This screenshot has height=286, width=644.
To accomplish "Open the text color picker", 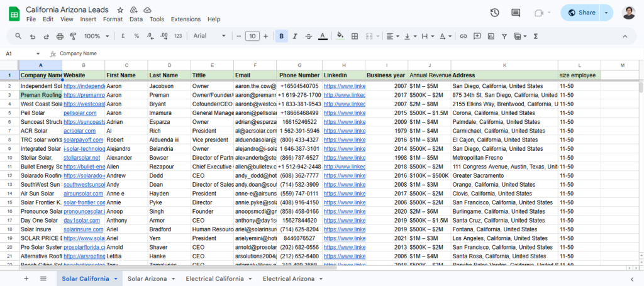I will (x=323, y=36).
